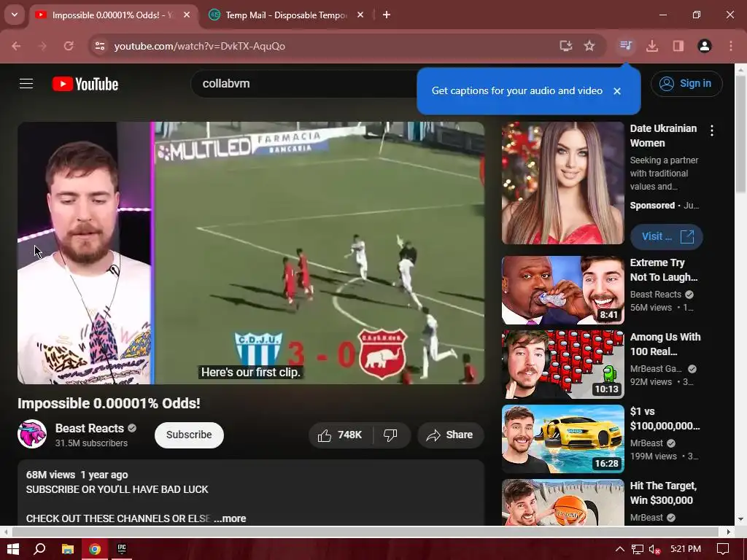The image size is (747, 560).
Task: Open the network icon in system tray
Action: 638,549
